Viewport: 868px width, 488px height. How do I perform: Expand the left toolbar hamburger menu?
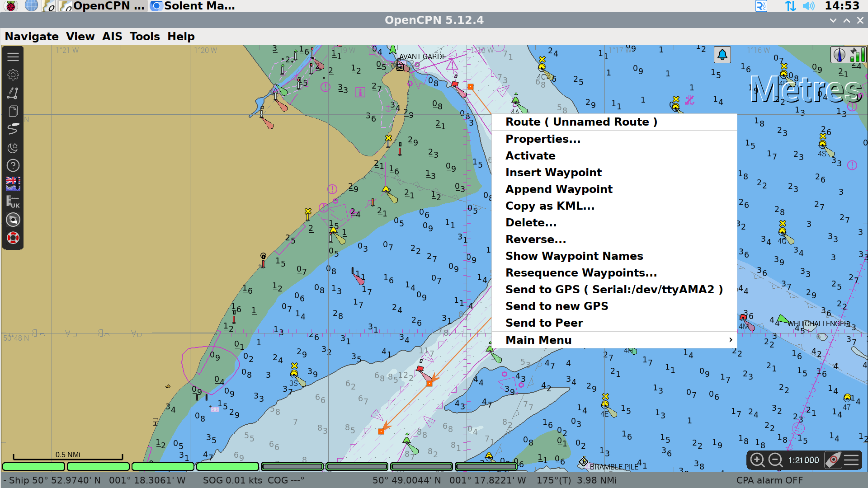coord(13,57)
